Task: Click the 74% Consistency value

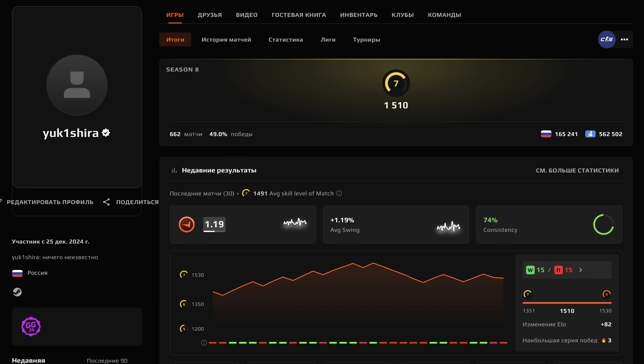Action: pos(490,220)
